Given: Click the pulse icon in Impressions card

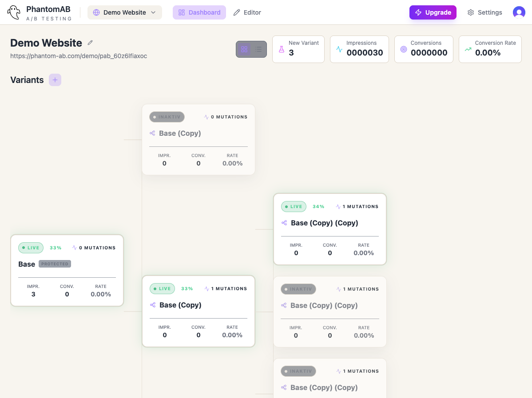Looking at the screenshot, I should point(339,49).
